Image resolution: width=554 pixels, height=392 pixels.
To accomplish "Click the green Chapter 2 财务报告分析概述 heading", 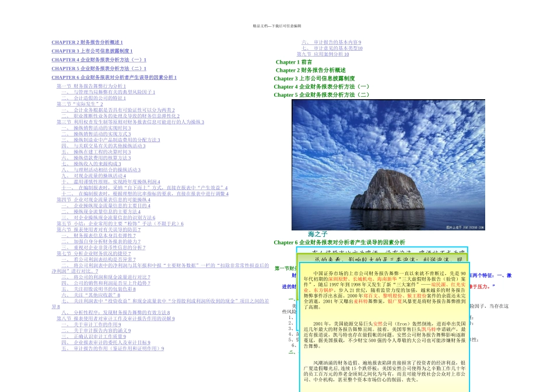I will 311,71.
